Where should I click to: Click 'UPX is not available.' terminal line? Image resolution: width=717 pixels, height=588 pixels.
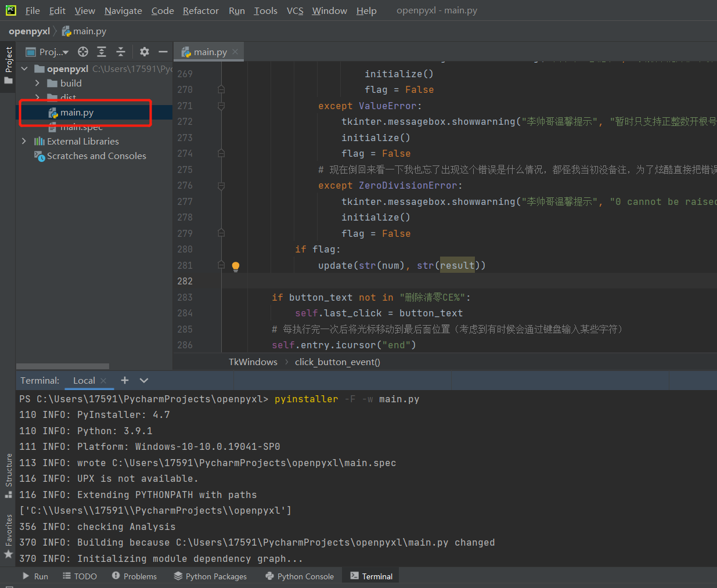[x=109, y=478]
